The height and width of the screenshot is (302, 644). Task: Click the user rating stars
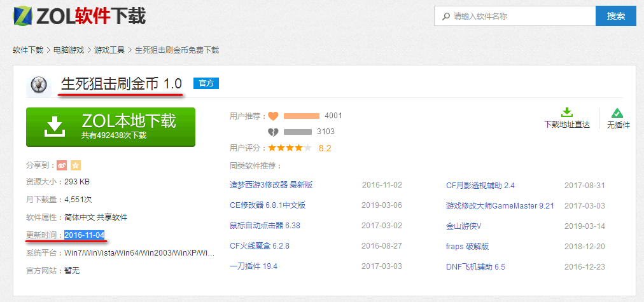(x=290, y=148)
